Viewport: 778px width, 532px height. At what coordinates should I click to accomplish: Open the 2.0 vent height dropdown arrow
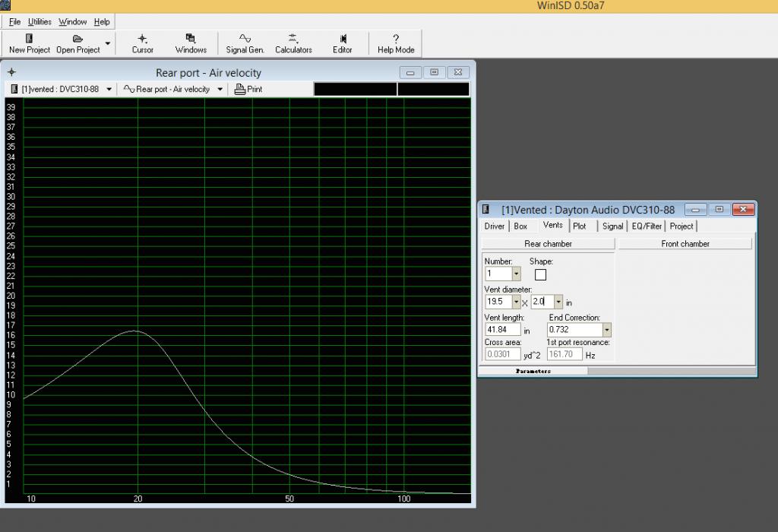[x=558, y=301]
